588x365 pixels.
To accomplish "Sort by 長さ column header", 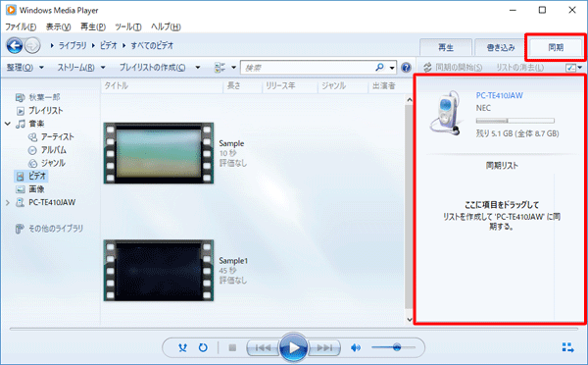I will click(x=243, y=86).
